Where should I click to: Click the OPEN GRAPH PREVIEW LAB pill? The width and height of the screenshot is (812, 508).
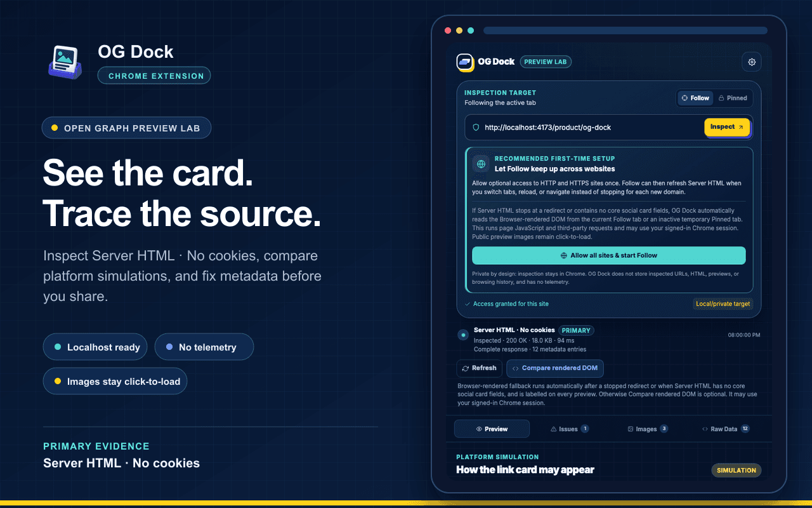pyautogui.click(x=126, y=128)
